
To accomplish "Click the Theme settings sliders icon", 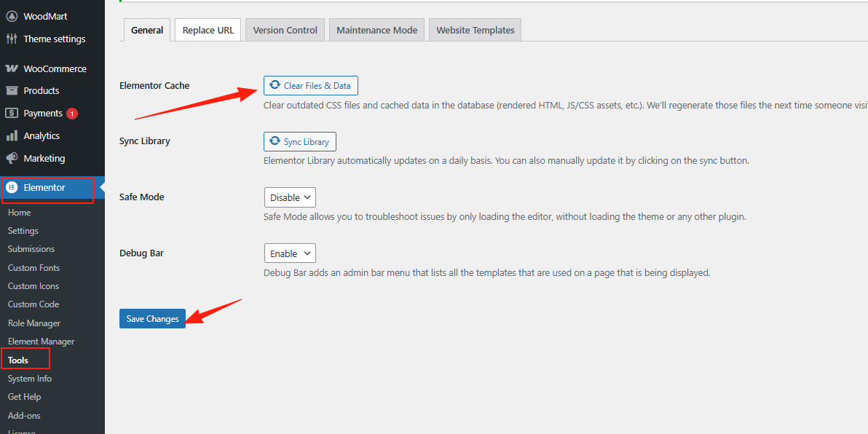I will [12, 39].
